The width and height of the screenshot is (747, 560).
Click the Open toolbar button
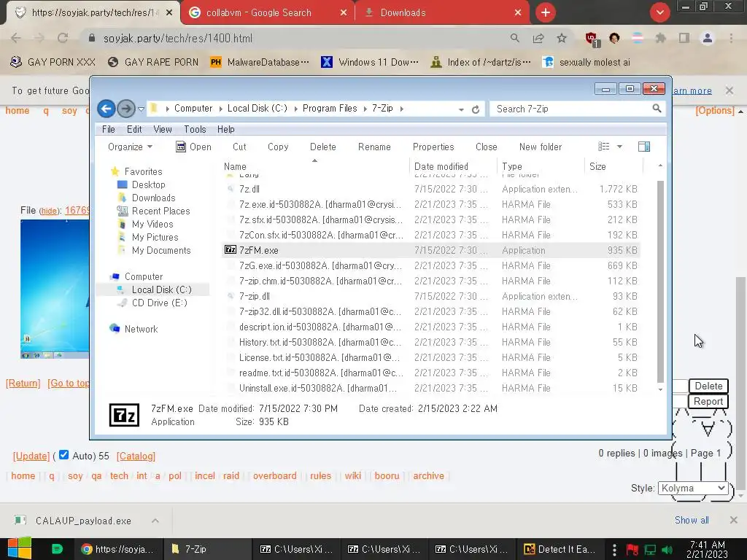193,147
